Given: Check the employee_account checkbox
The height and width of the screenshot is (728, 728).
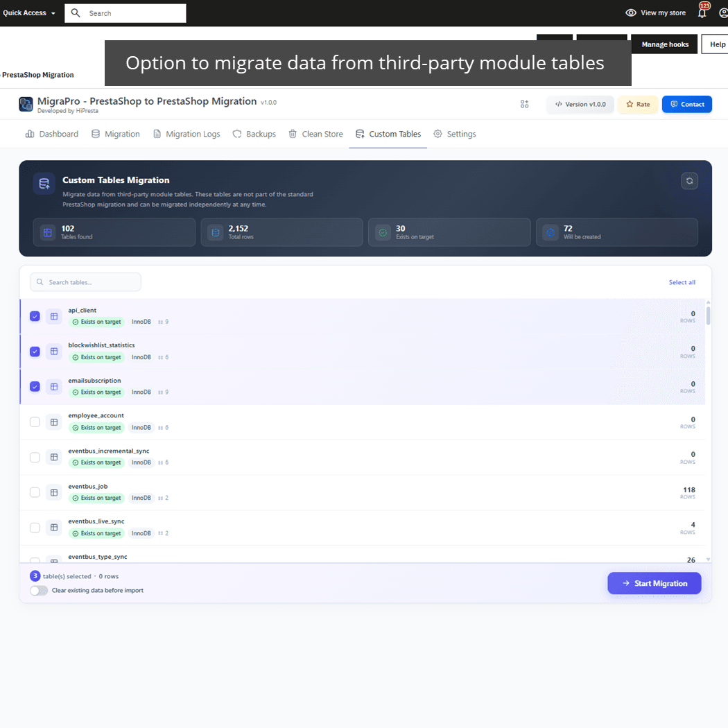Looking at the screenshot, I should (35, 422).
